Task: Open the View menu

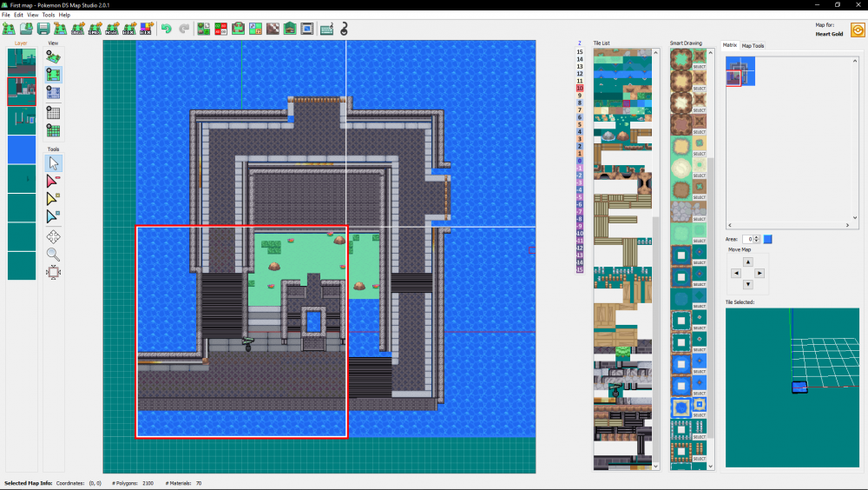Action: [33, 15]
